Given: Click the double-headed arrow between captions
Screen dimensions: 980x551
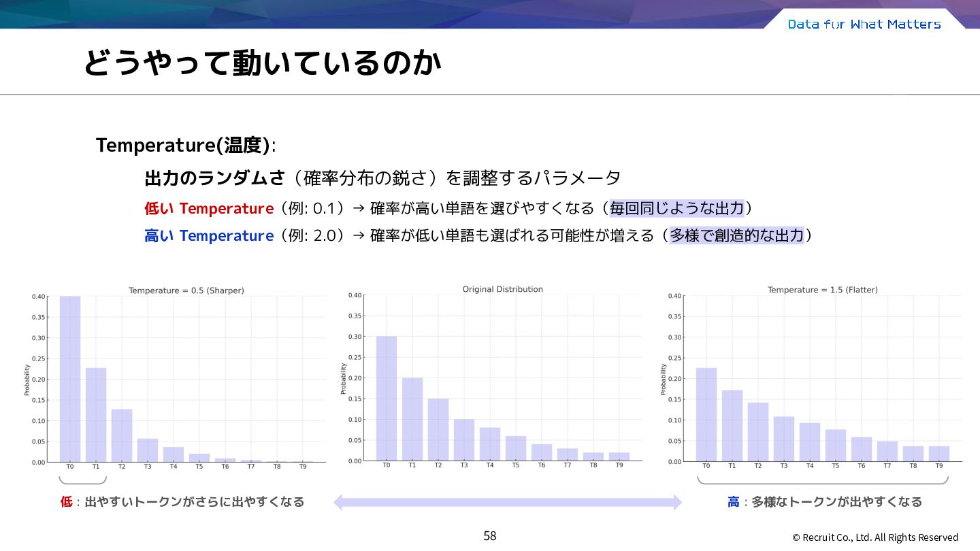Looking at the screenshot, I should click(508, 503).
